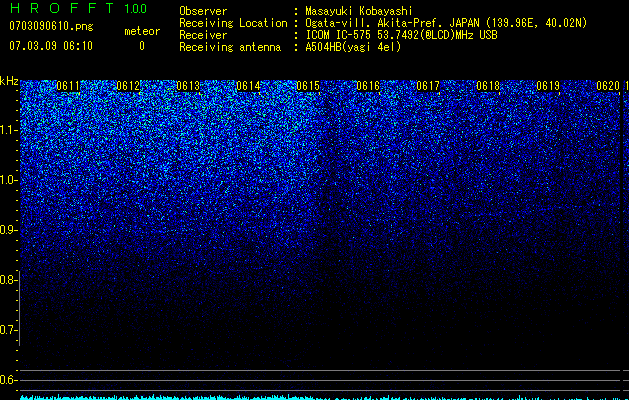The width and height of the screenshot is (629, 400).
Task: Select the file name 0703090610.png
Action: coord(51,27)
